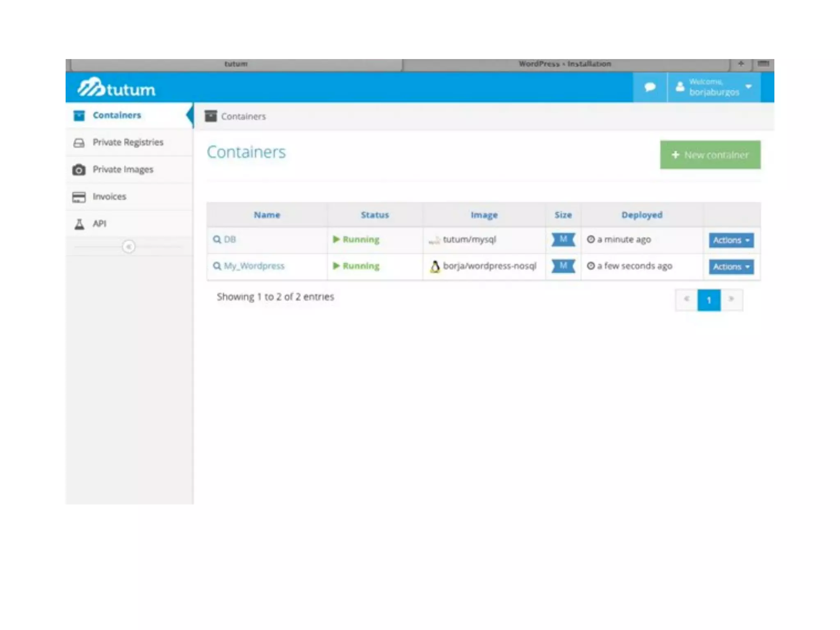Click the M size badge for My_Wordpress
Image resolution: width=840 pixels, height=630 pixels.
pos(563,266)
